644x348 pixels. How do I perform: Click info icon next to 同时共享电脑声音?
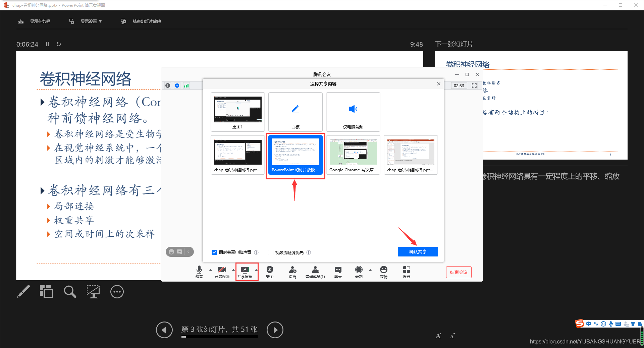256,252
